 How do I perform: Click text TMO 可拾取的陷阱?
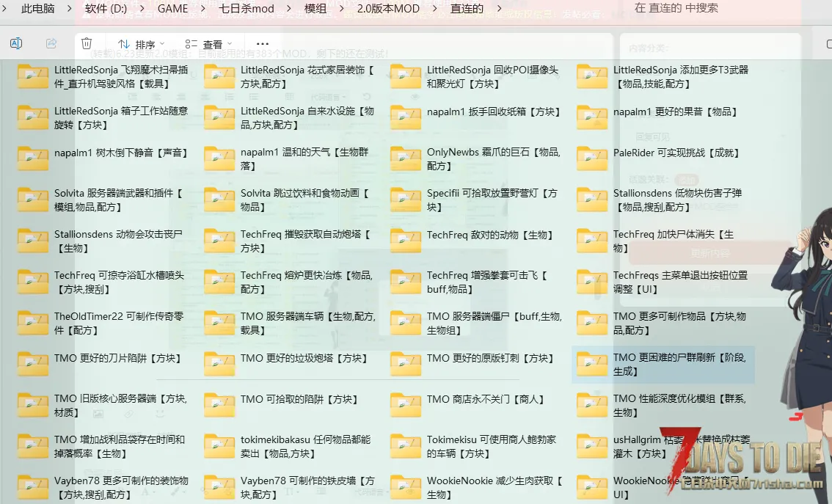299,400
